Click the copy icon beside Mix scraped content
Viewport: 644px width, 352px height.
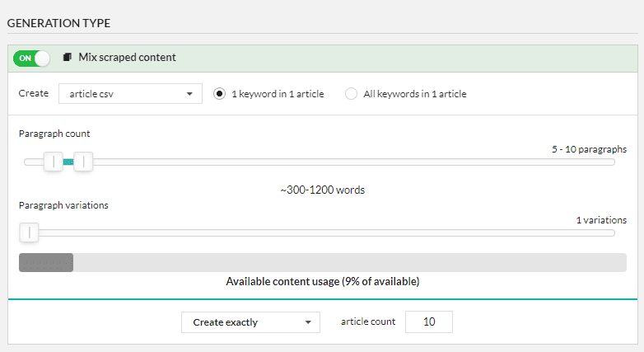click(68, 57)
